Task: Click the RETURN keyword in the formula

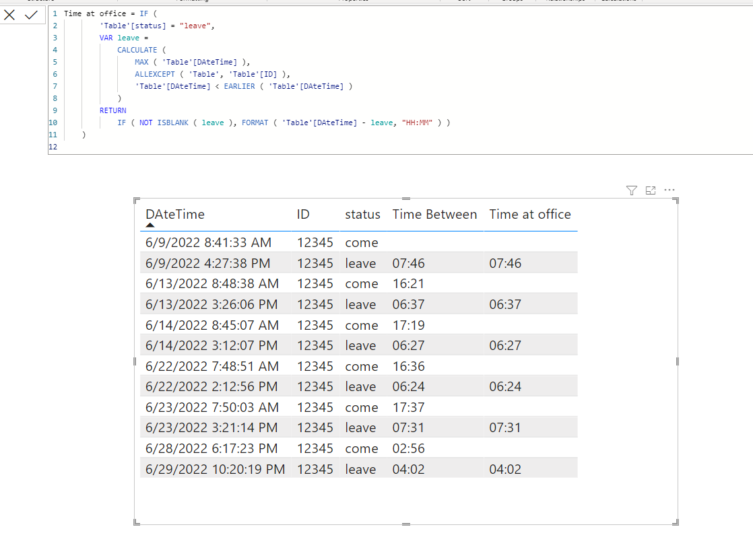Action: tap(113, 110)
